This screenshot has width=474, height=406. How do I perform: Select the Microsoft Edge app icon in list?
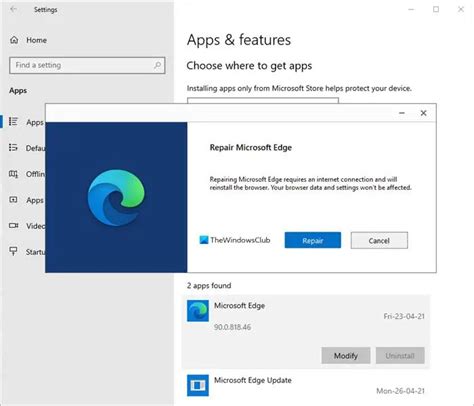point(198,311)
